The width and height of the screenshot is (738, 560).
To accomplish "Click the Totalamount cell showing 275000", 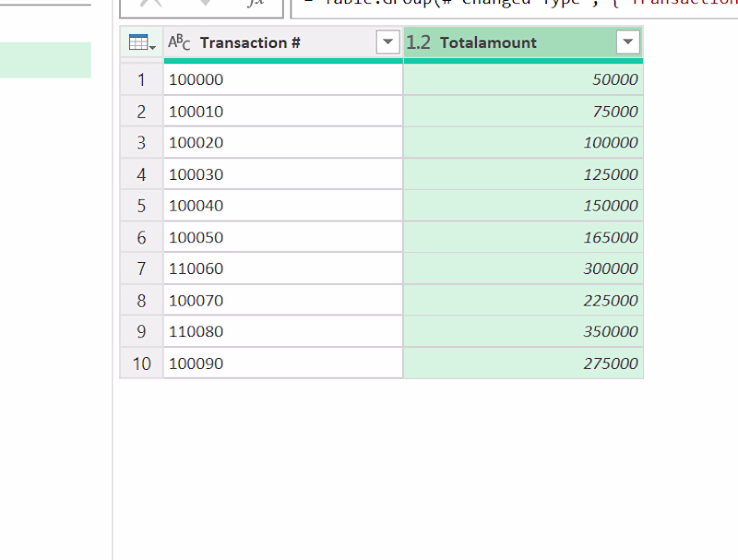I will click(523, 363).
